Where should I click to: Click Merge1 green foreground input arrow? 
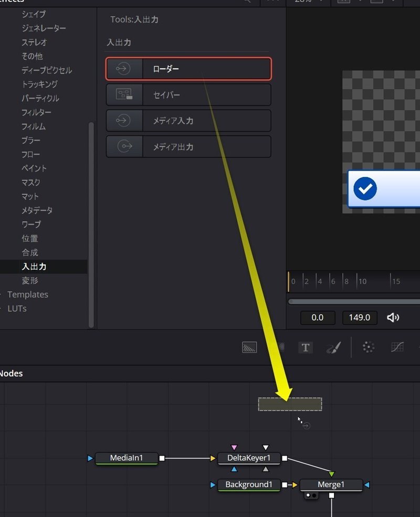coord(332,474)
